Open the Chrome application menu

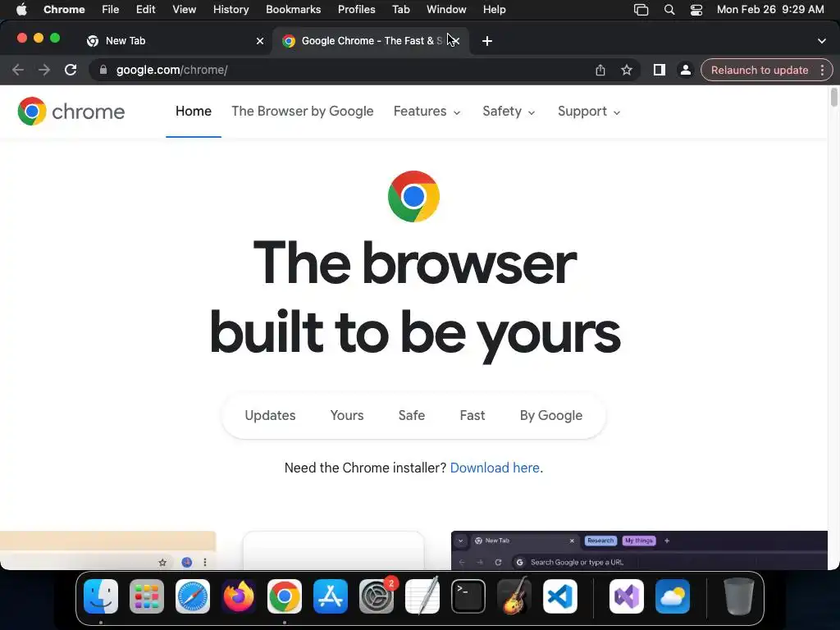coord(64,10)
